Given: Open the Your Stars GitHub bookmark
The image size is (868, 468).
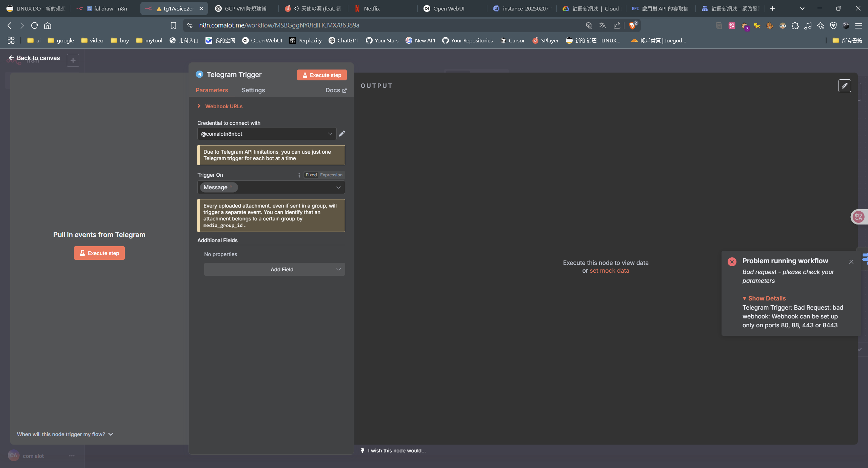Looking at the screenshot, I should point(382,40).
